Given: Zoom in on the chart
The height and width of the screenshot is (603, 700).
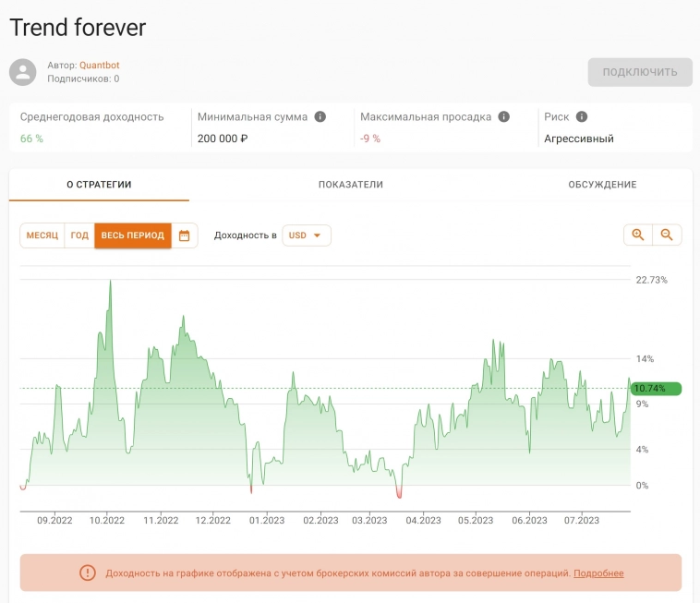Looking at the screenshot, I should tap(637, 235).
